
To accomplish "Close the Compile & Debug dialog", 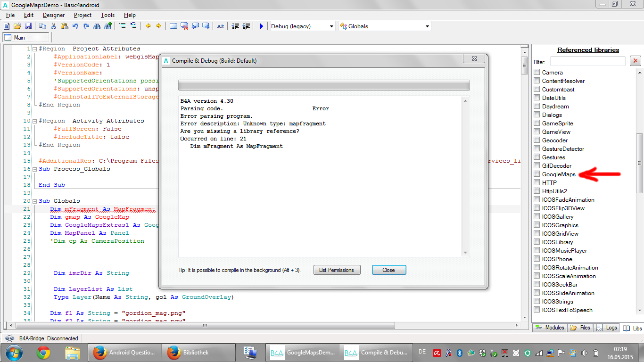I will point(388,270).
